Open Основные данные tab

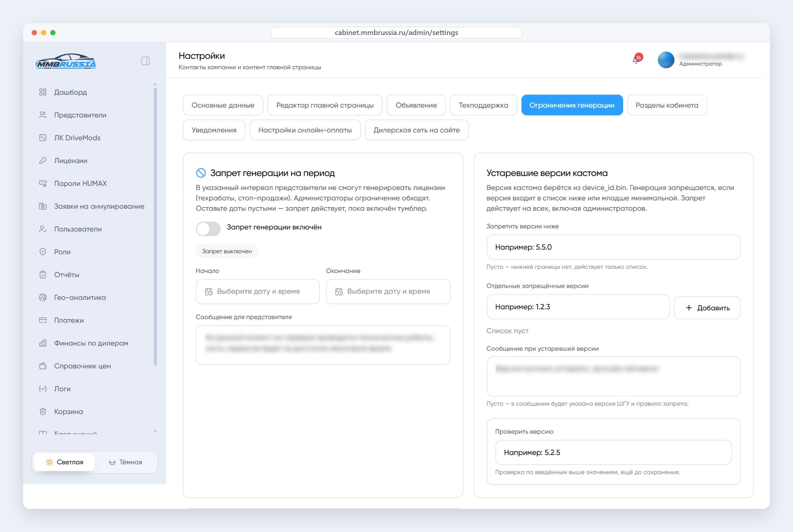pos(223,105)
